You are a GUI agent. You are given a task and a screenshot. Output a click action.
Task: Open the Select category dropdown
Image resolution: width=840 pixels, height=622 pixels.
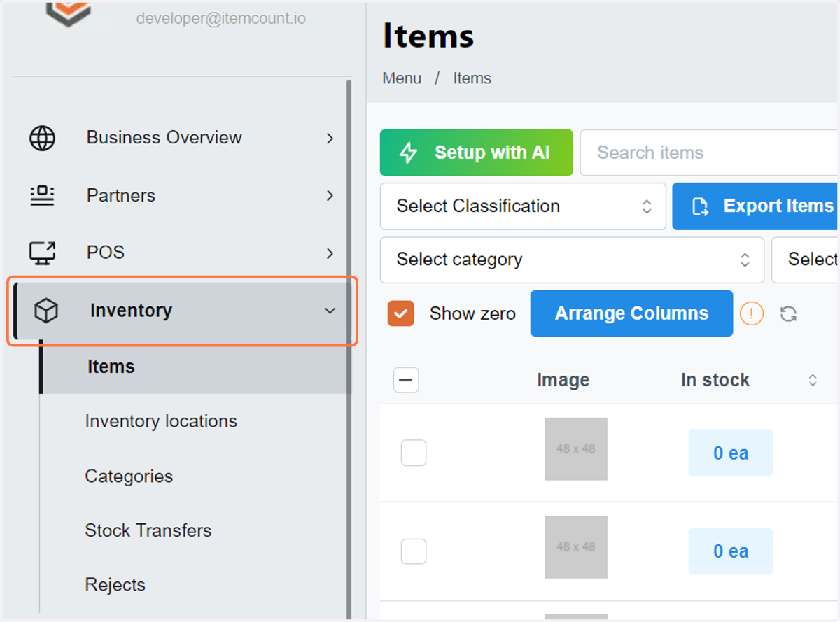pyautogui.click(x=572, y=260)
